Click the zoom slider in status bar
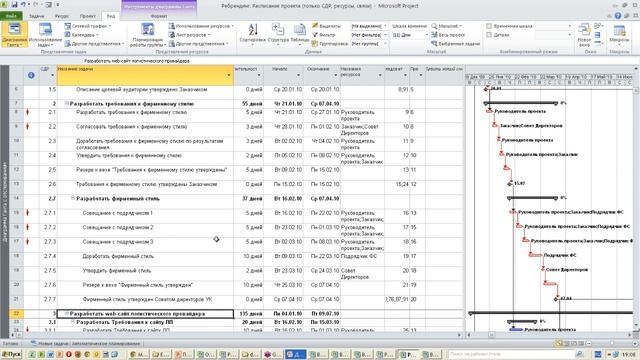Viewport: 640px width, 360px height. tap(611, 344)
